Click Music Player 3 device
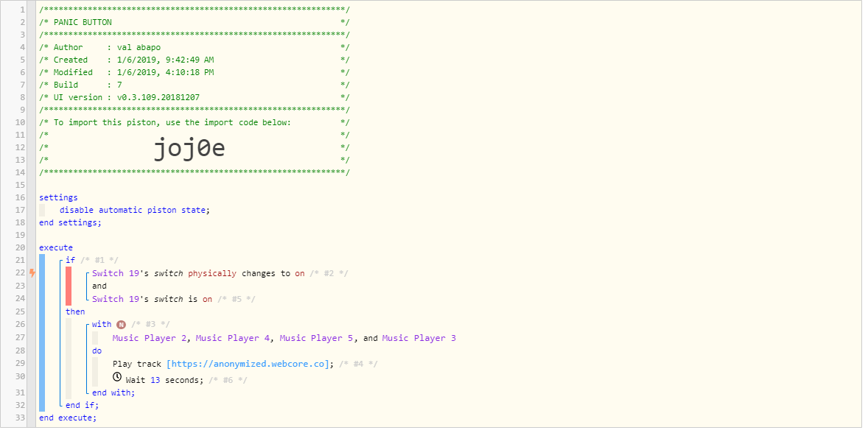Screen dimensions: 868x433 [419, 338]
